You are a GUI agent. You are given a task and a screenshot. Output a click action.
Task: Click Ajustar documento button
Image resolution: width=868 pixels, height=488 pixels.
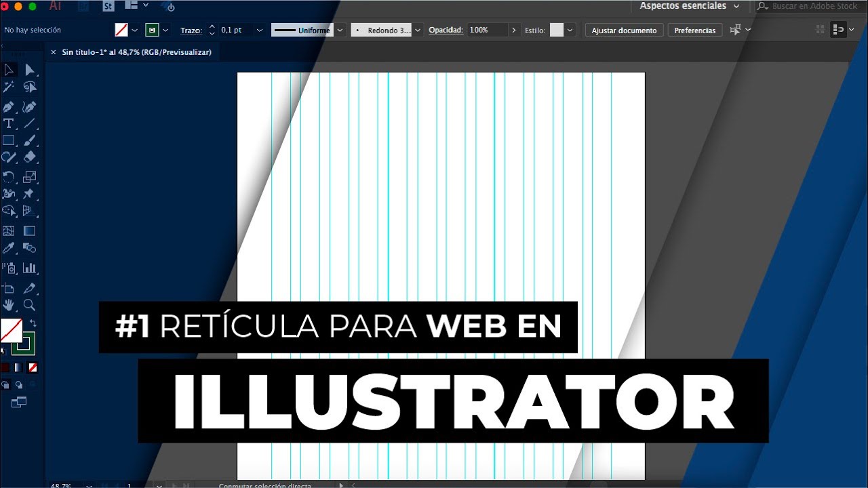[x=624, y=30]
